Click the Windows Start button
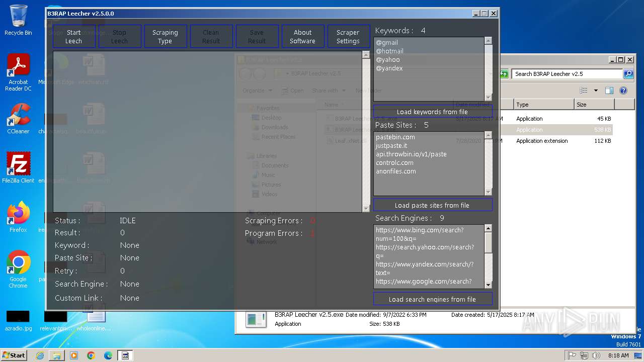 tap(14, 355)
